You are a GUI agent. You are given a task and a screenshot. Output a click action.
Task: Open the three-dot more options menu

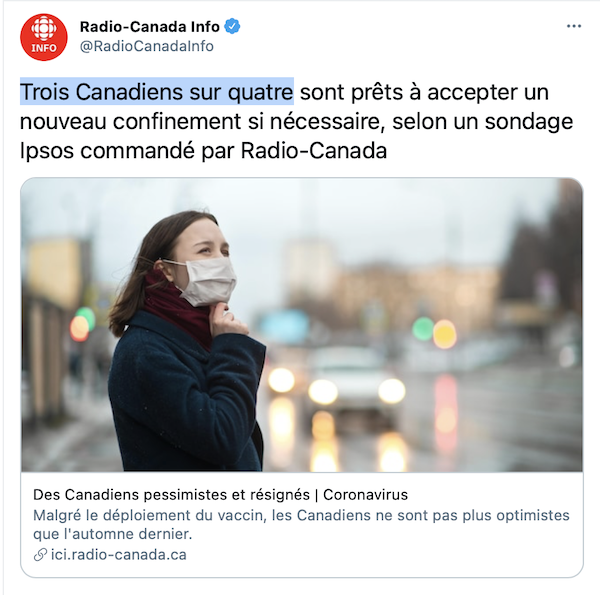tap(574, 26)
